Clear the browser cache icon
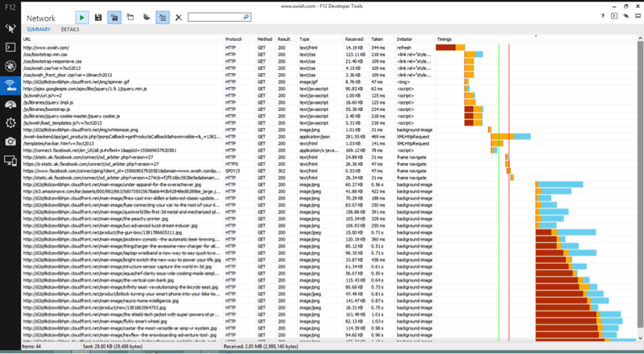 click(x=130, y=17)
